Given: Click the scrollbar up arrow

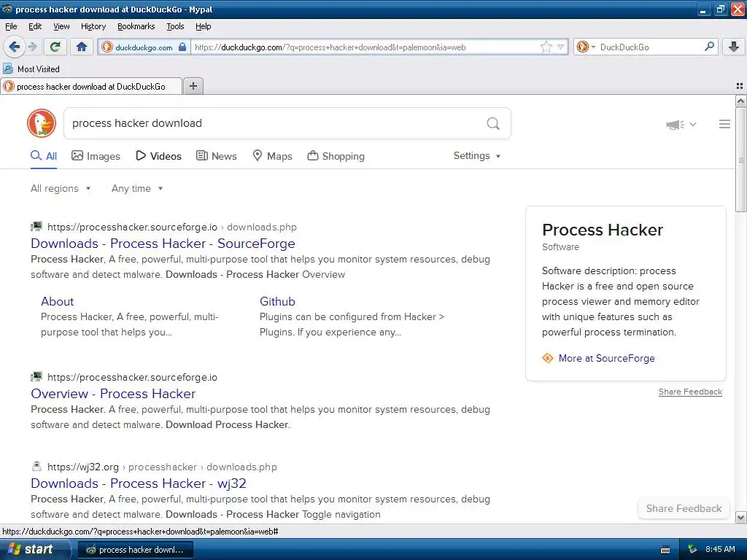Looking at the screenshot, I should [x=740, y=101].
